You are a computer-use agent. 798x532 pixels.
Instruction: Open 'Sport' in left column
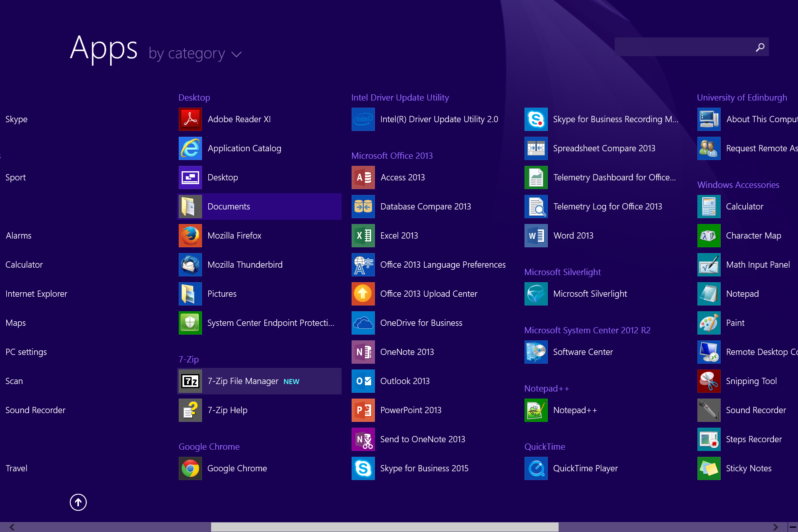[x=16, y=177]
